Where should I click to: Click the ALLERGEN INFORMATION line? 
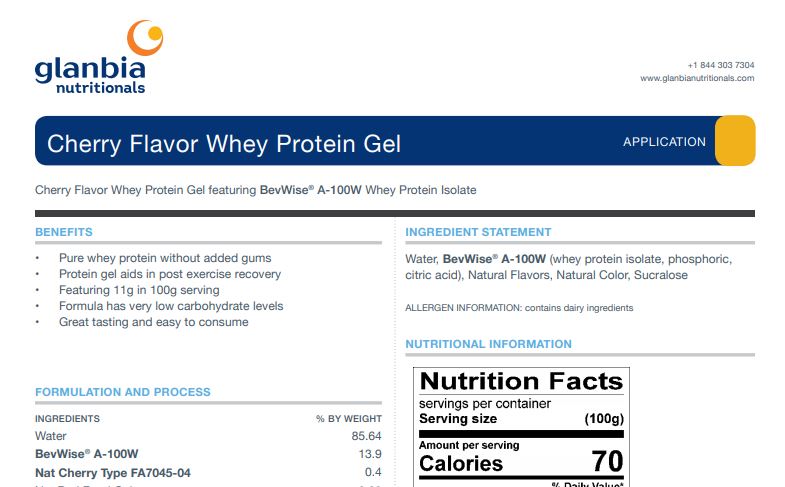click(x=519, y=308)
